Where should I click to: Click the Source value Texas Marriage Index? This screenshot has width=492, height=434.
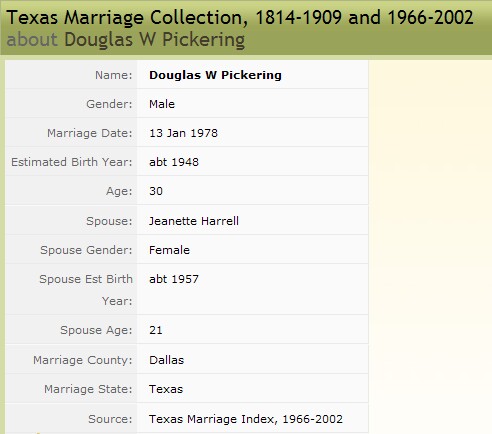pyautogui.click(x=246, y=419)
